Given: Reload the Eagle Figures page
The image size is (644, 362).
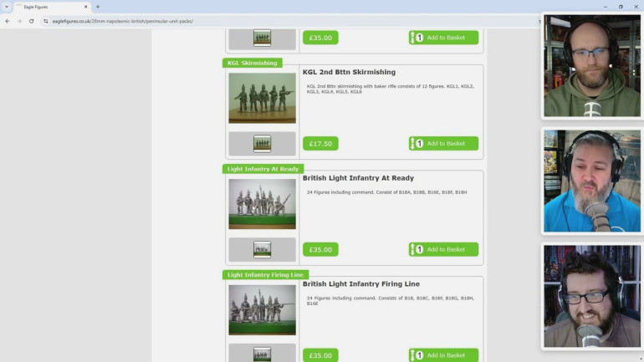Looking at the screenshot, I should [31, 21].
